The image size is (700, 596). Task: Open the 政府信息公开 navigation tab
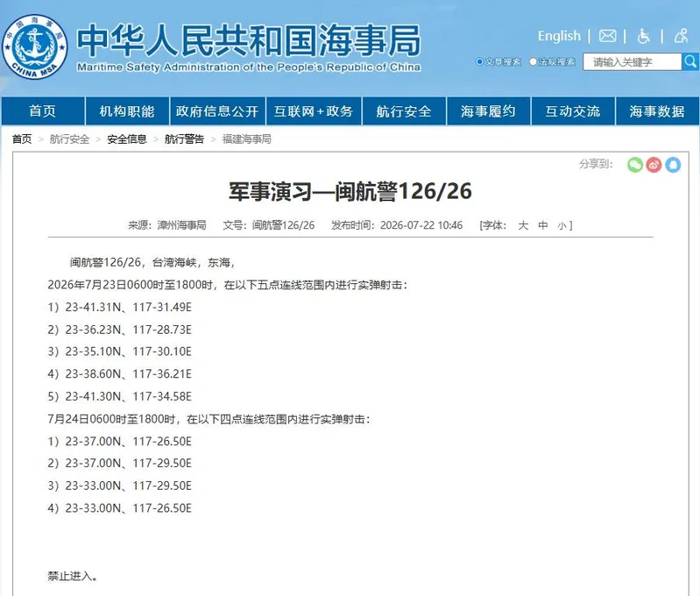pyautogui.click(x=217, y=110)
